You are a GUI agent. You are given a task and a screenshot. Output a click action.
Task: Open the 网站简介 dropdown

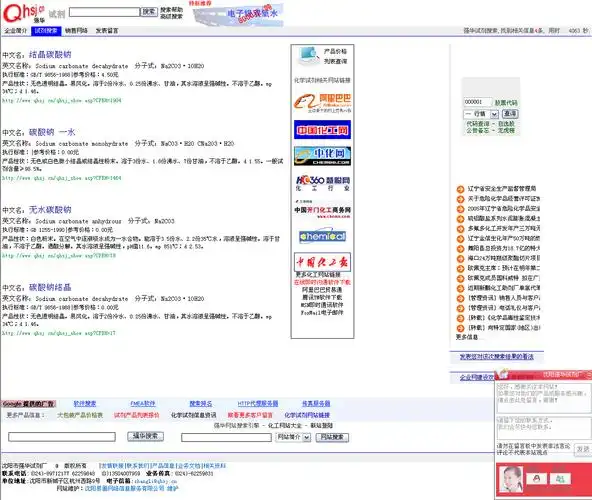click(293, 437)
